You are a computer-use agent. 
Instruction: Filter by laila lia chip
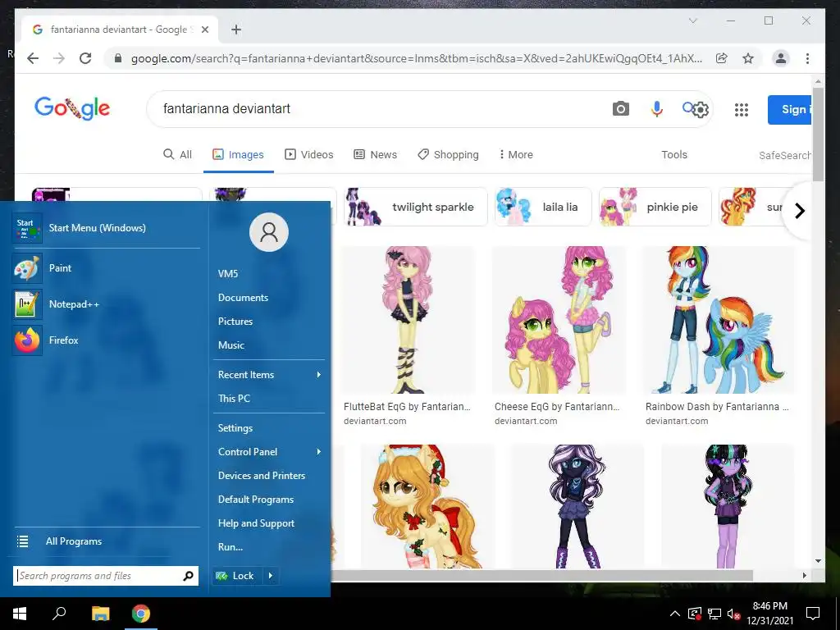pyautogui.click(x=543, y=207)
